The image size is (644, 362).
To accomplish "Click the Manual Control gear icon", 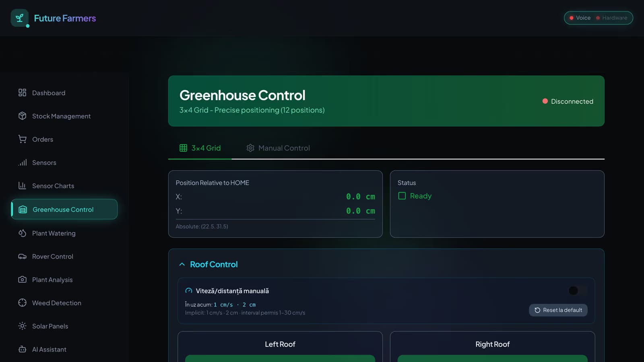I will click(x=250, y=148).
